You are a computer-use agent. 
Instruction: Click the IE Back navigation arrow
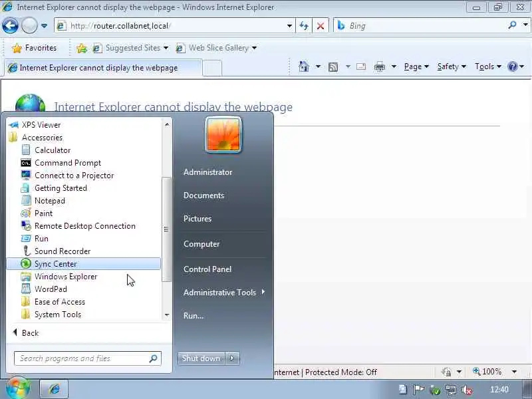(x=10, y=25)
